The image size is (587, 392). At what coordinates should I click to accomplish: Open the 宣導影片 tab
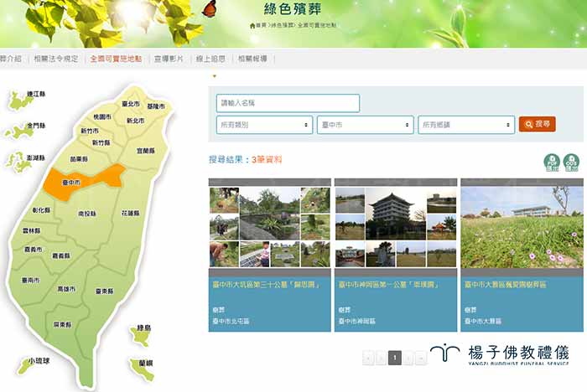click(169, 59)
